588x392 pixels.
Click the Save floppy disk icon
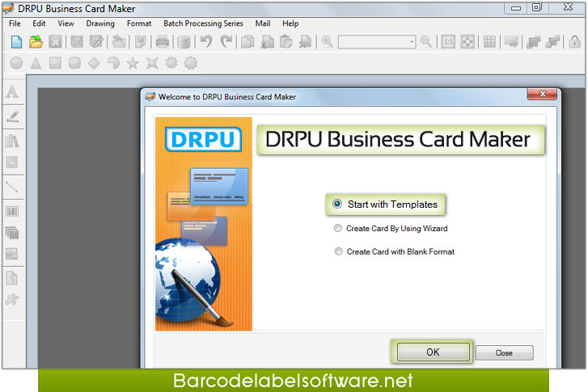click(77, 41)
